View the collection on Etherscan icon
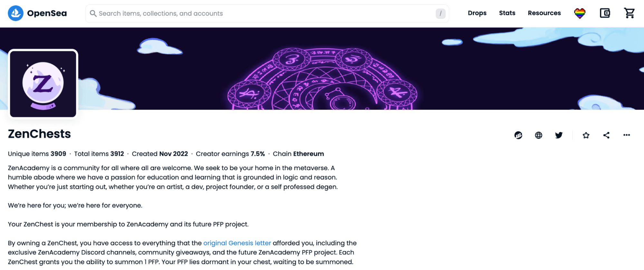Screen dimensions: 644x270 pyautogui.click(x=518, y=135)
